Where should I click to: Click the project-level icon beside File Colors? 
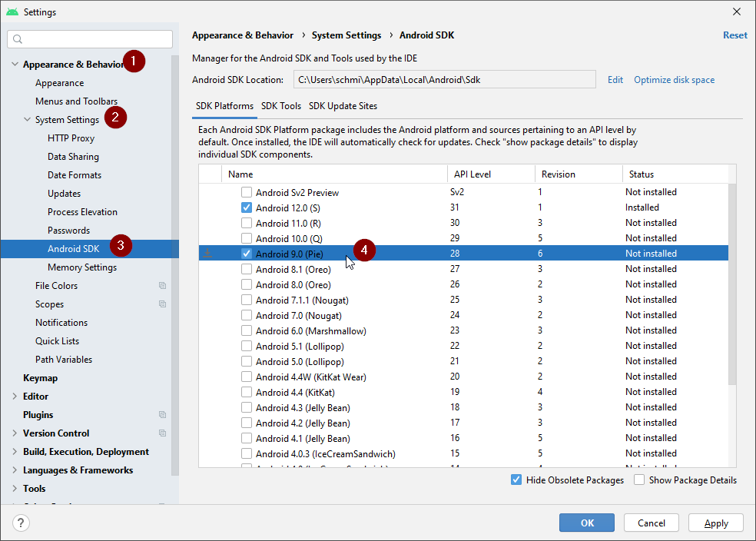162,285
